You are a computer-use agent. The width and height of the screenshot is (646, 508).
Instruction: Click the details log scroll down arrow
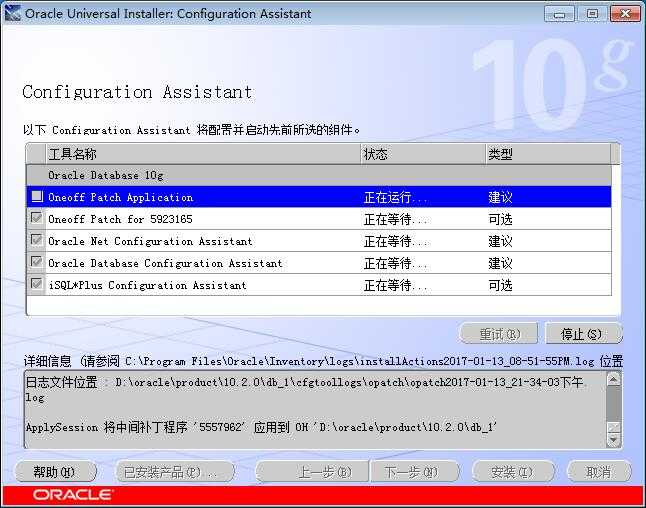613,440
